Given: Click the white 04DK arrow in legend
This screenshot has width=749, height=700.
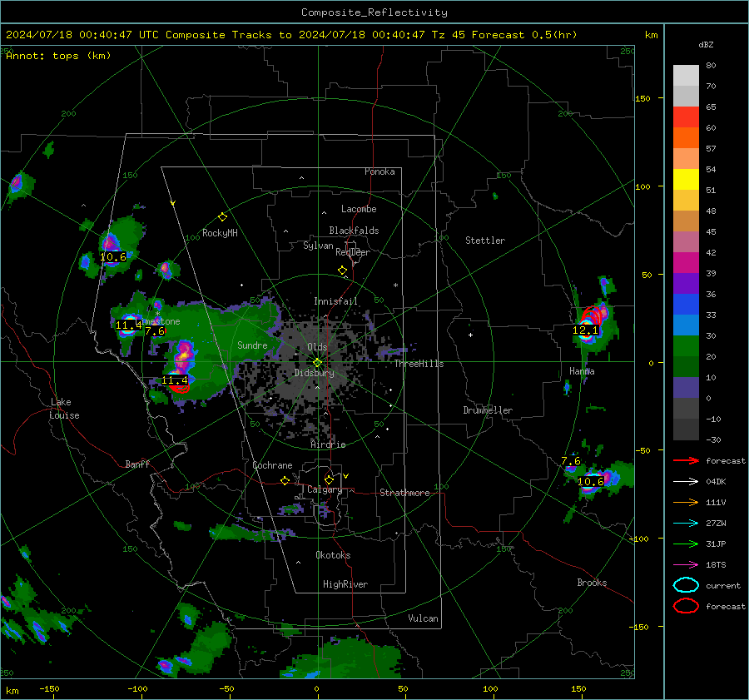Looking at the screenshot, I should (x=686, y=481).
